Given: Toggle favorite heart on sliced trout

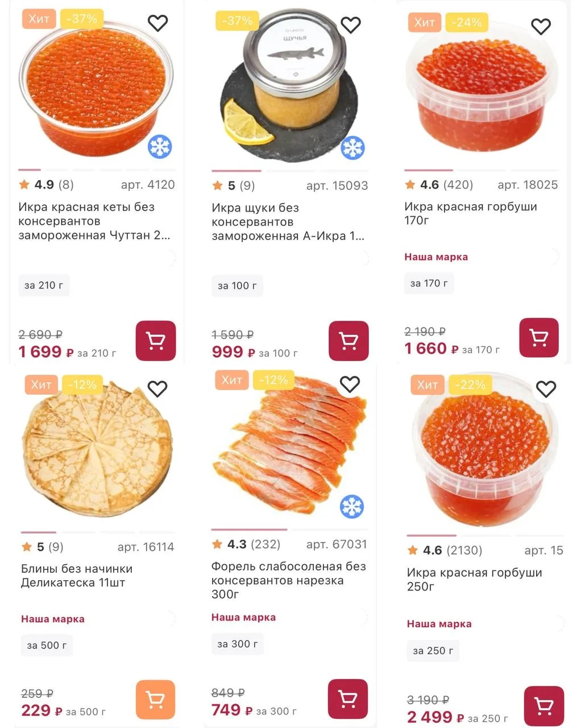Looking at the screenshot, I should 350,385.
